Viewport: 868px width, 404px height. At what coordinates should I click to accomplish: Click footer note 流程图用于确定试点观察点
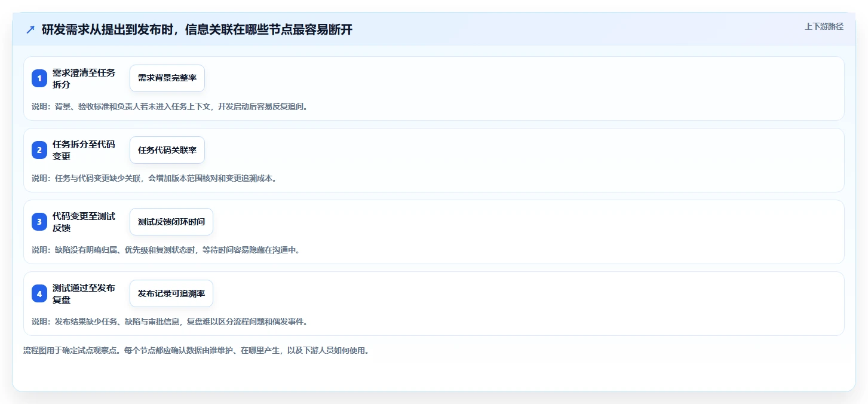197,350
